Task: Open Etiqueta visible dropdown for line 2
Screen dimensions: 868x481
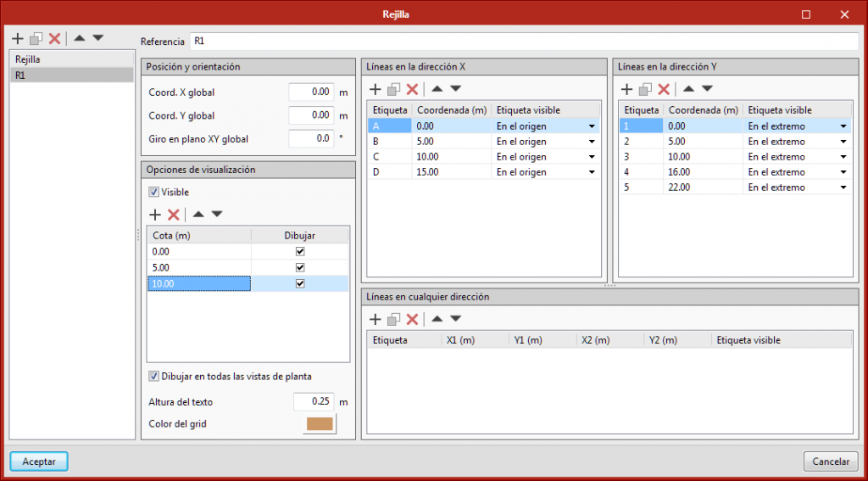Action: (843, 142)
